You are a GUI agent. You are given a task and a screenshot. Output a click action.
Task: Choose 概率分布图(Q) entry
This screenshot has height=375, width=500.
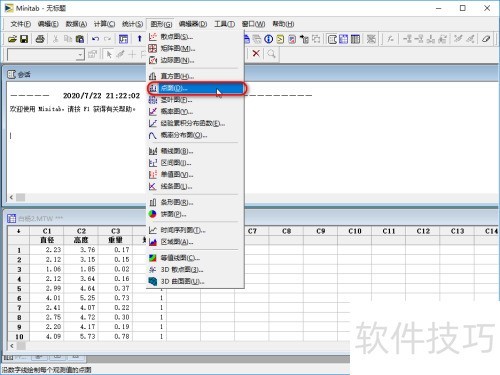pyautogui.click(x=195, y=135)
